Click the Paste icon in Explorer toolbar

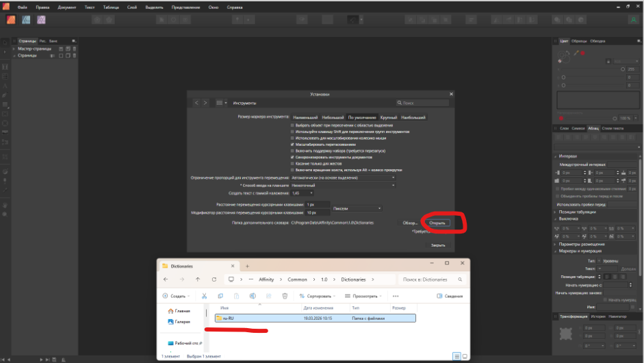(x=236, y=296)
